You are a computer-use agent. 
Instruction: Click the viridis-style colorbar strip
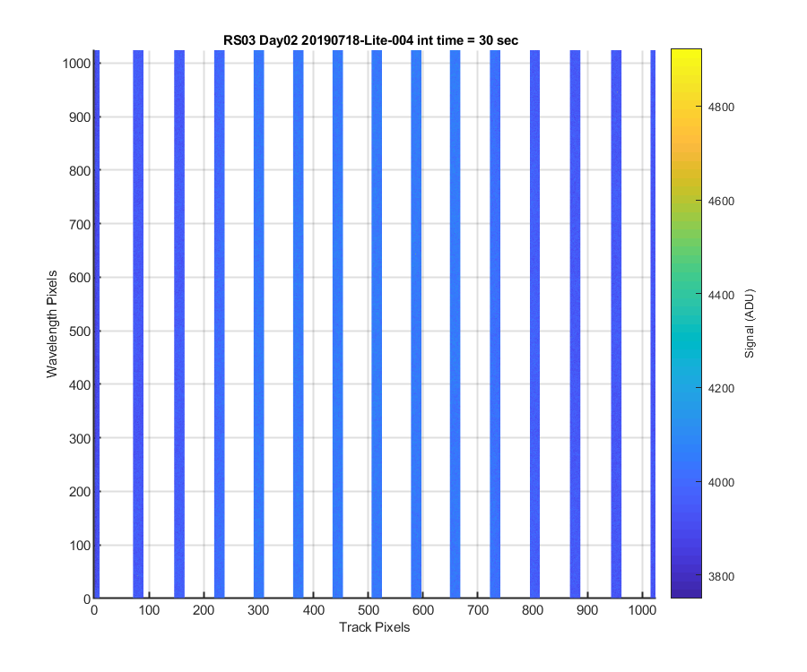686,323
